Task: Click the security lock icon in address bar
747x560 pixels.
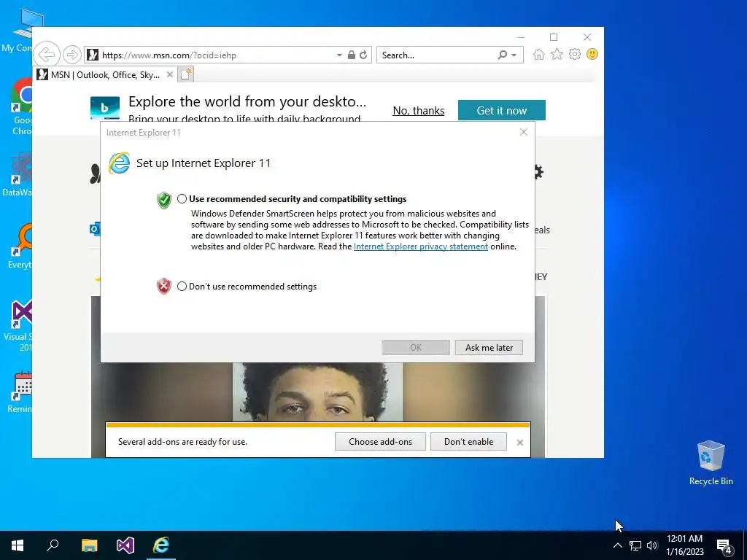Action: coord(351,55)
